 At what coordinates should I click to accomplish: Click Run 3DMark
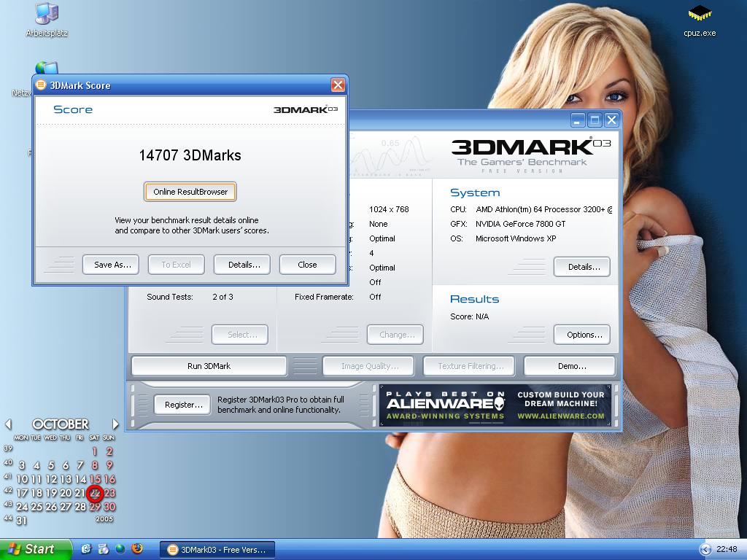pos(209,366)
